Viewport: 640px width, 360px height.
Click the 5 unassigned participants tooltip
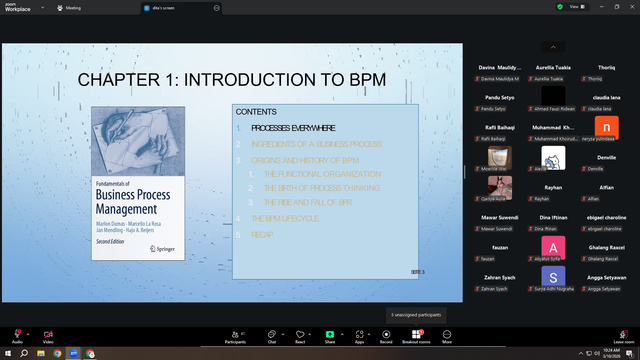pos(416,315)
